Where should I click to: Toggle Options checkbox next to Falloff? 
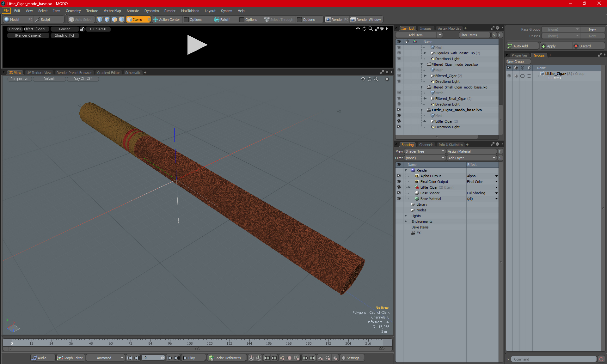coord(242,20)
